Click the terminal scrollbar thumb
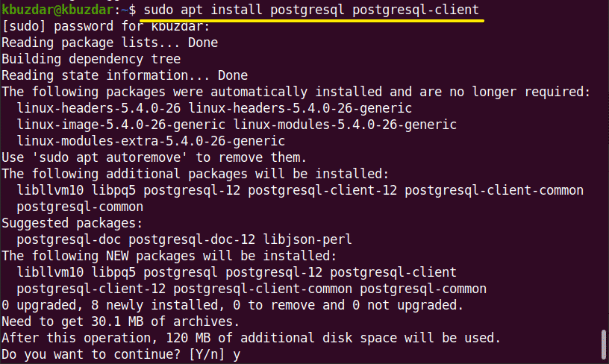Screen dimensions: 609x364 (x=604, y=344)
